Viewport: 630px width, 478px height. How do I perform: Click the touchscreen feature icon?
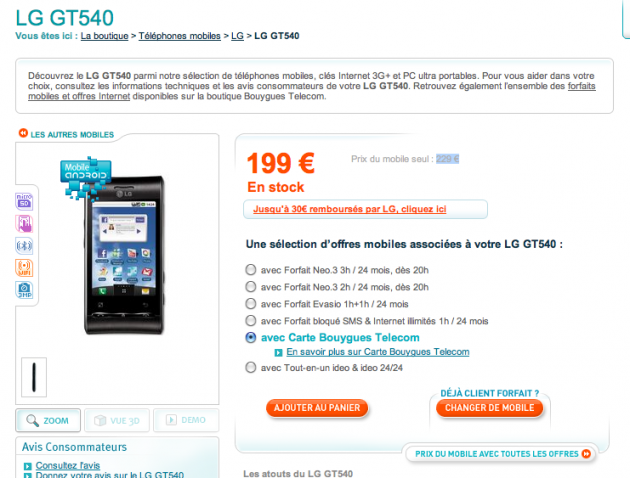[x=24, y=224]
